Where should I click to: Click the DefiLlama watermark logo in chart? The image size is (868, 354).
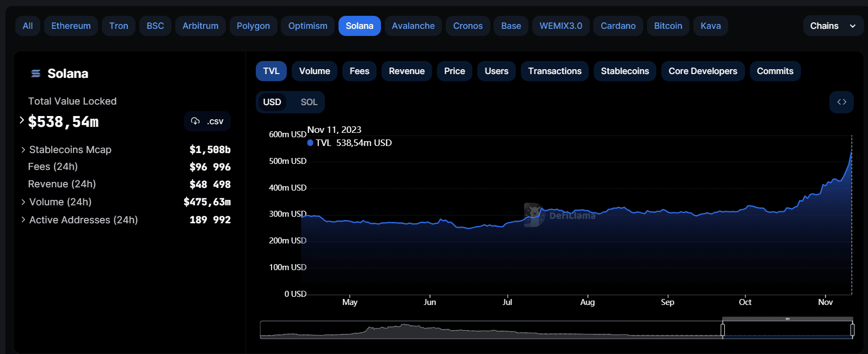tap(534, 215)
